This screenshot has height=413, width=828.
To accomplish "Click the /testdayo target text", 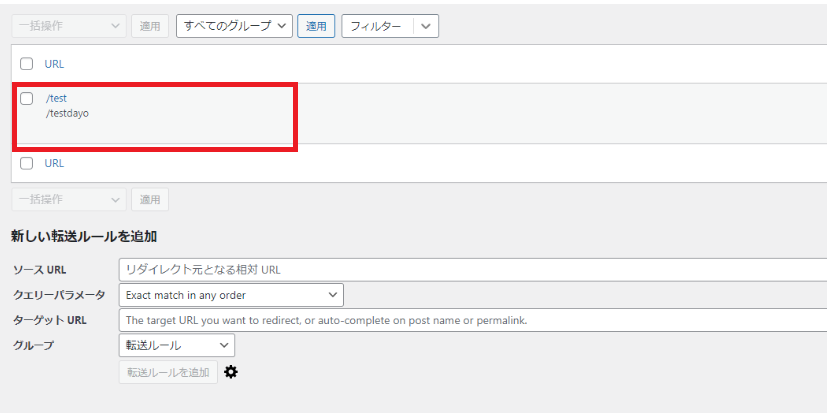I will click(67, 113).
